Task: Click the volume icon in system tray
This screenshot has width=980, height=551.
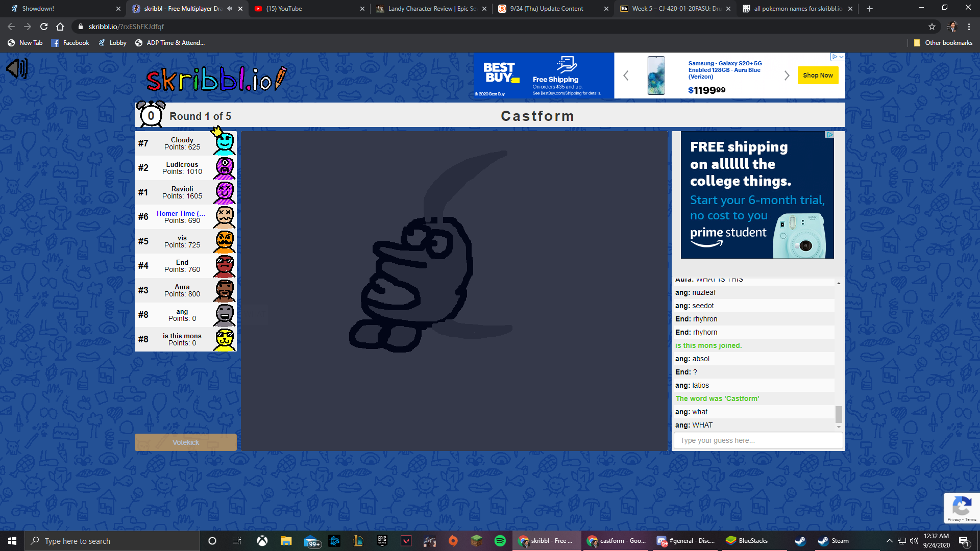Action: pyautogui.click(x=914, y=541)
